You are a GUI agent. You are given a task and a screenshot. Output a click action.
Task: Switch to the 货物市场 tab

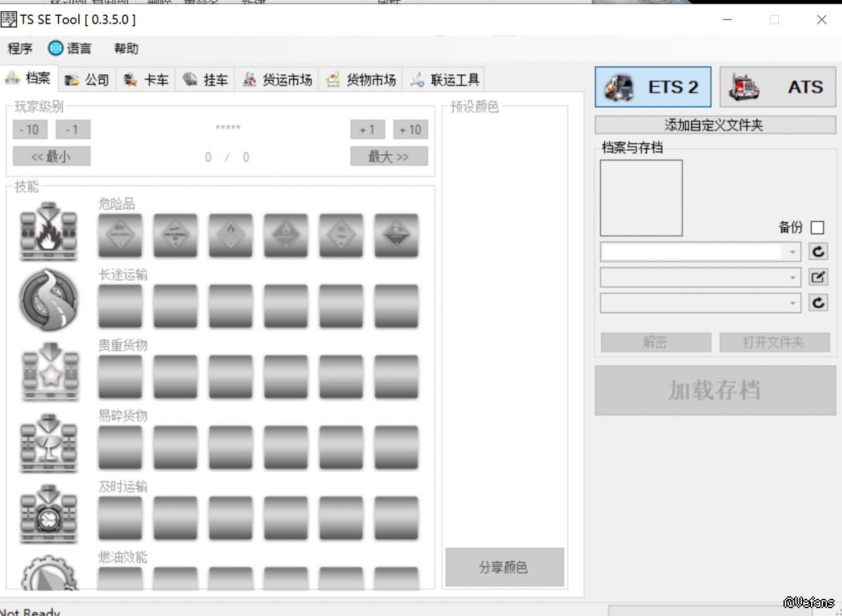[x=361, y=80]
